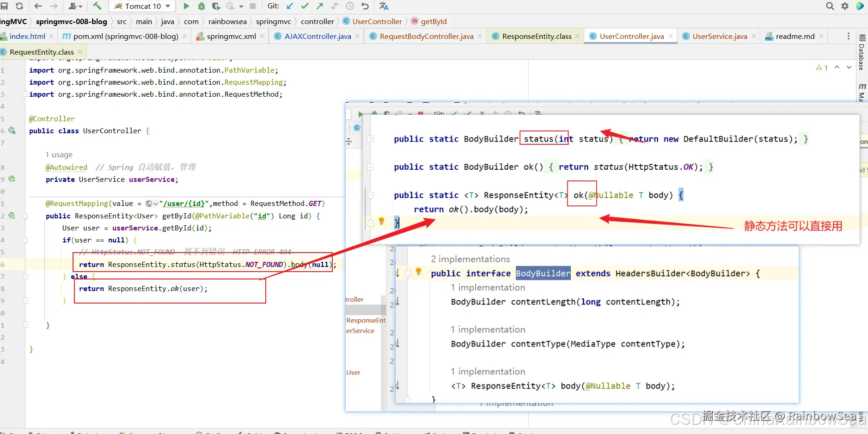The width and height of the screenshot is (868, 434).
Task: Open the editor tabs more-options menu
Action: 848,36
